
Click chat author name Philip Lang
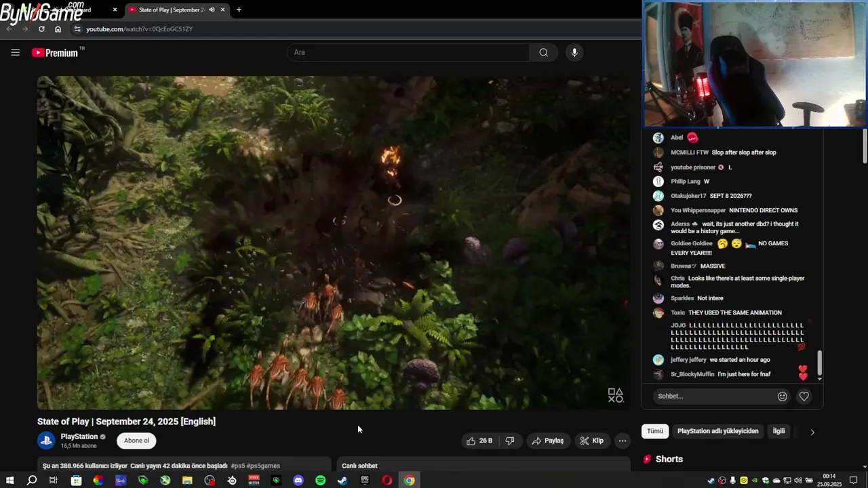686,182
